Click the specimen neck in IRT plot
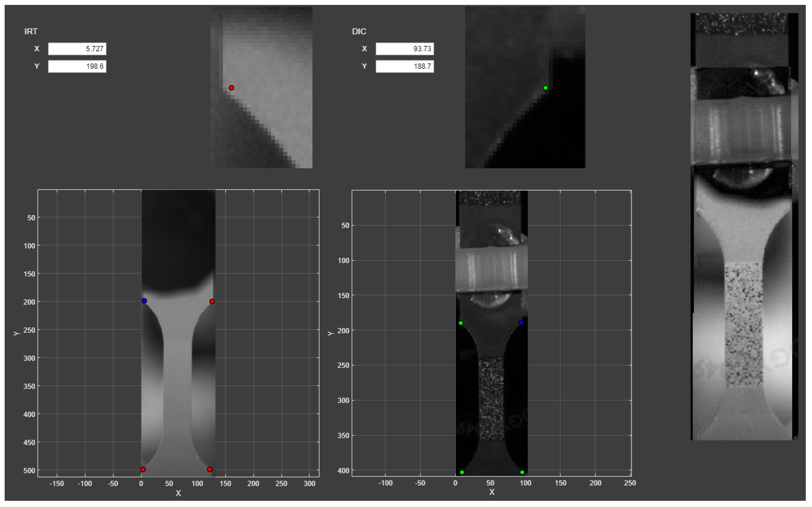 178,386
